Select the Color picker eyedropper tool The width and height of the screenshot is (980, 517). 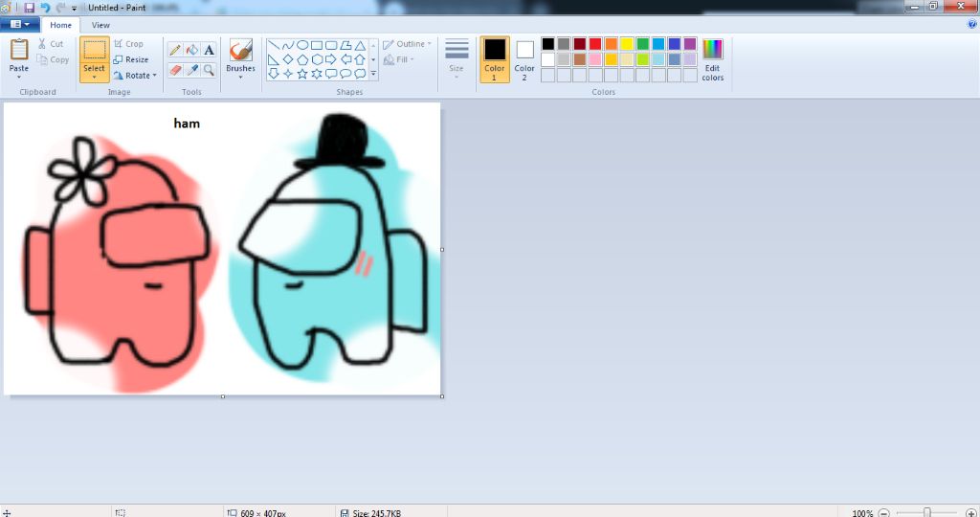coord(191,70)
